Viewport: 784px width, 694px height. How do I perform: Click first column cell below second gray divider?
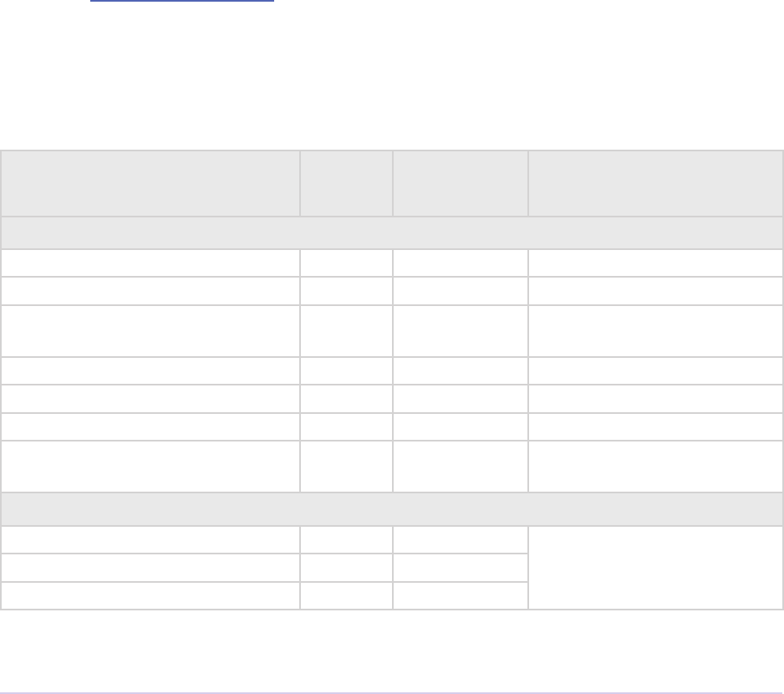[150, 539]
